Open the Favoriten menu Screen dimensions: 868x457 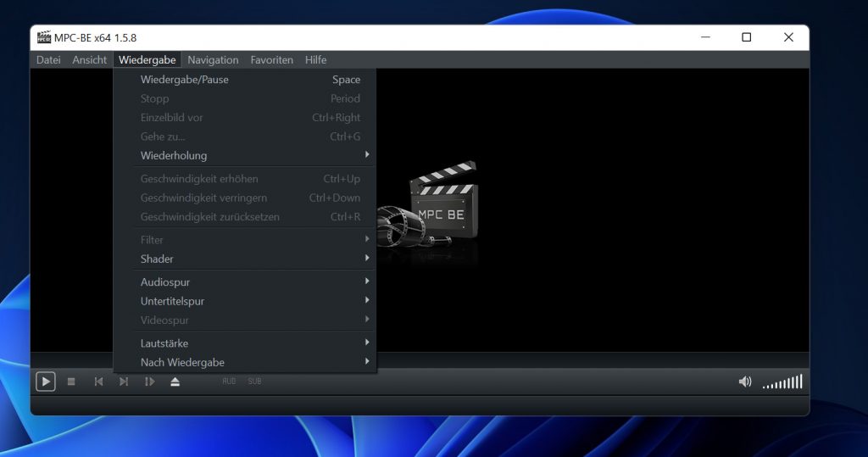[272, 60]
